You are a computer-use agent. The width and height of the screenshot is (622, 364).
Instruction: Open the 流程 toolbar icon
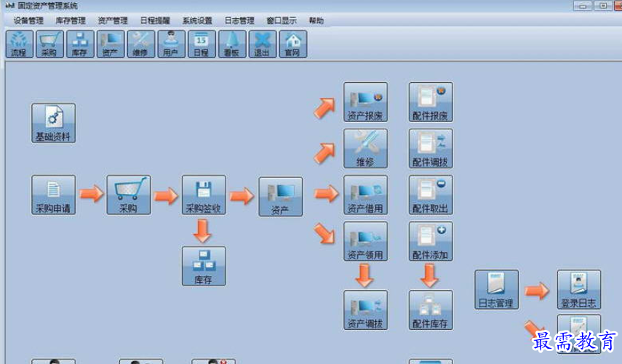point(20,44)
